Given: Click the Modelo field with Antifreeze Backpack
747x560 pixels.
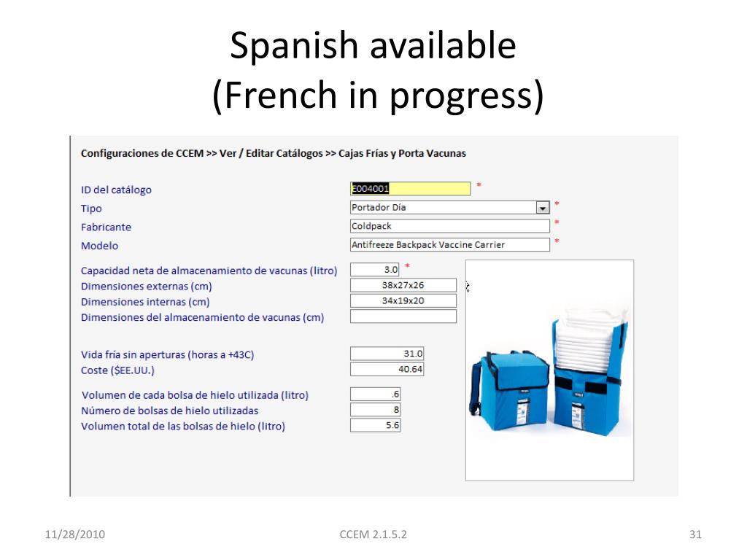Looking at the screenshot, I should pyautogui.click(x=449, y=245).
